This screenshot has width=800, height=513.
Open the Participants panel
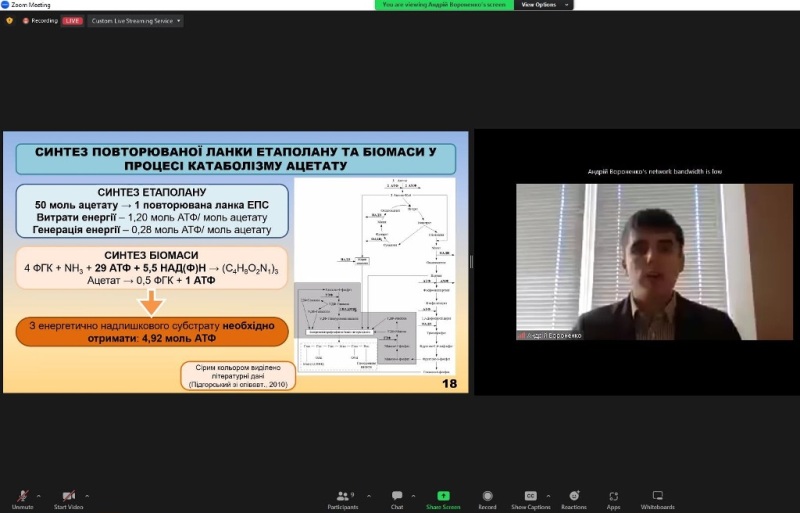point(343,499)
